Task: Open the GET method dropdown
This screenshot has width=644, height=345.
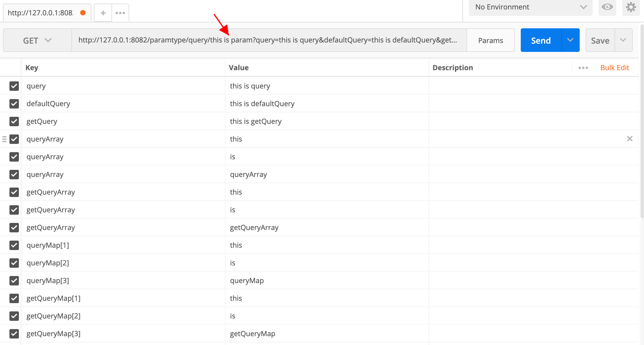Action: (x=37, y=40)
